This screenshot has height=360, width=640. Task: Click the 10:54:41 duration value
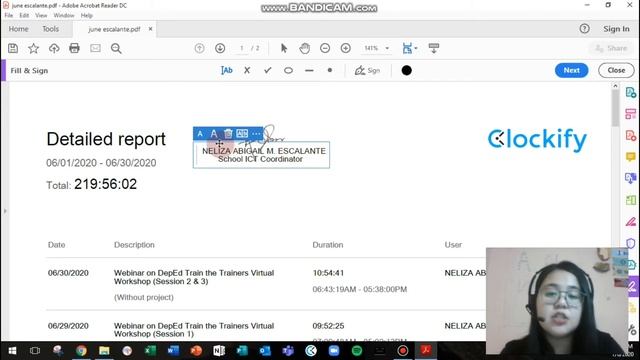(x=328, y=273)
